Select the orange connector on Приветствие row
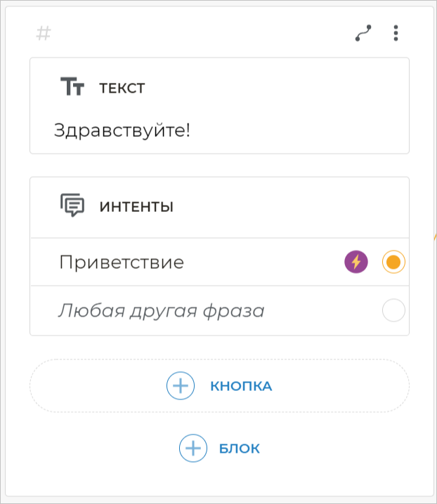437x504 pixels. [393, 262]
